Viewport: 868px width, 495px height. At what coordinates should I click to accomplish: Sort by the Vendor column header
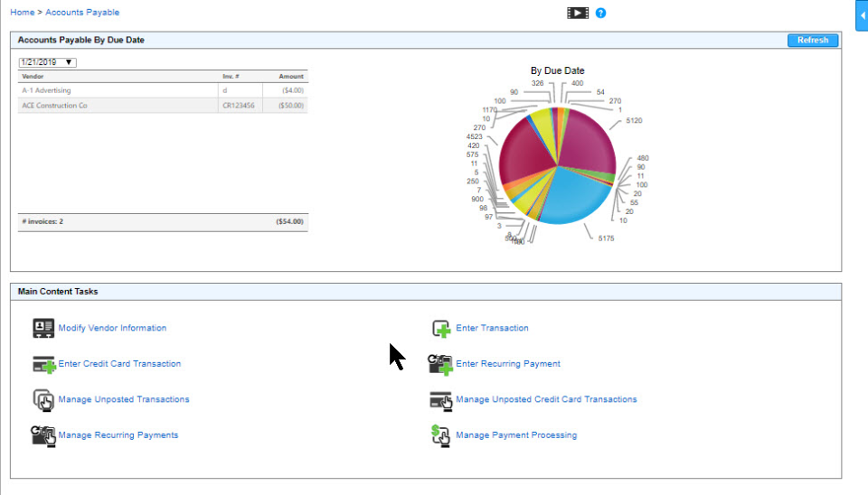click(33, 76)
